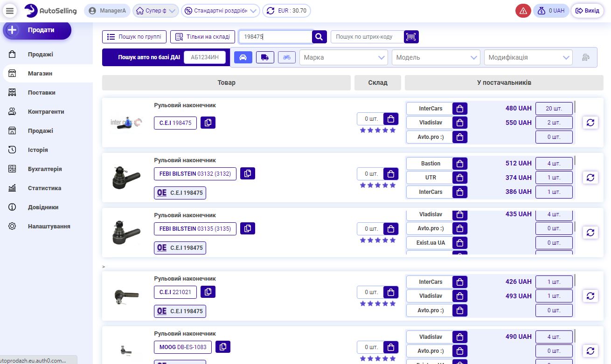Select the truck vehicle type

coord(265,57)
